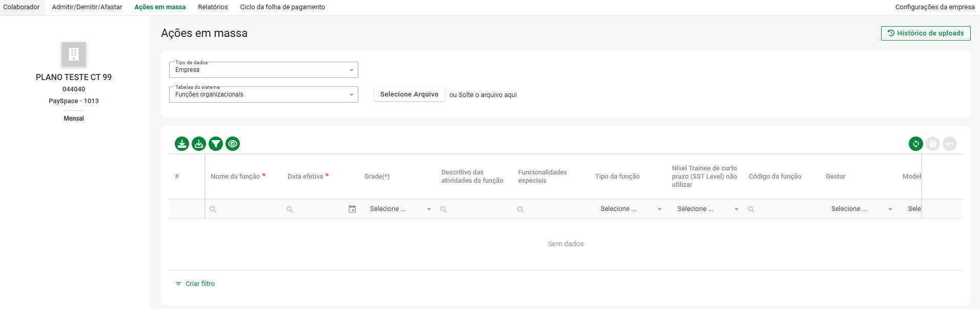Click the greyed-out undo arrow icon
The width and height of the screenshot is (980, 309).
tap(949, 144)
